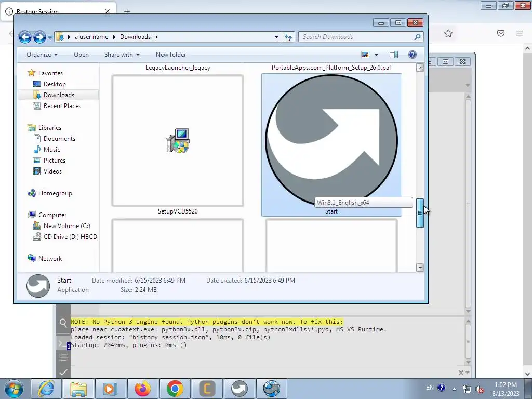Open Recent Places
Image resolution: width=532 pixels, height=399 pixels.
[x=62, y=106]
